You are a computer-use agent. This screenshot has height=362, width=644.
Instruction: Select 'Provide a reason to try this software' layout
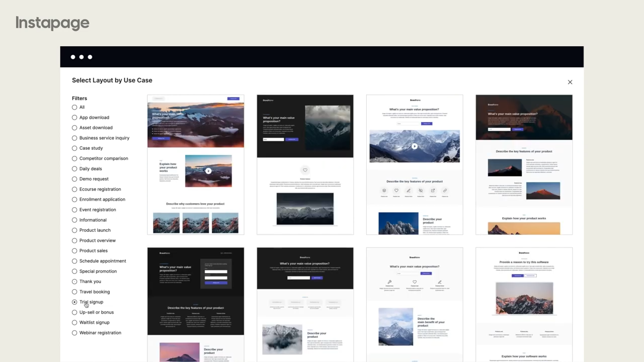[x=524, y=305]
